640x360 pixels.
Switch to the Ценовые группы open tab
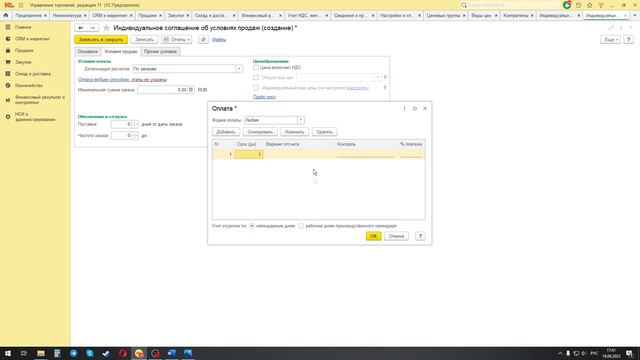pos(443,15)
